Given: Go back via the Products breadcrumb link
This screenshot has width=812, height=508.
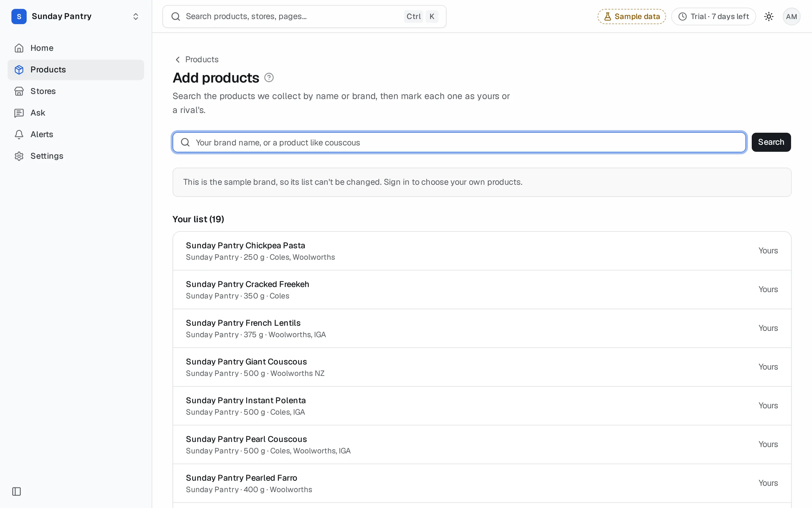Looking at the screenshot, I should [x=202, y=59].
